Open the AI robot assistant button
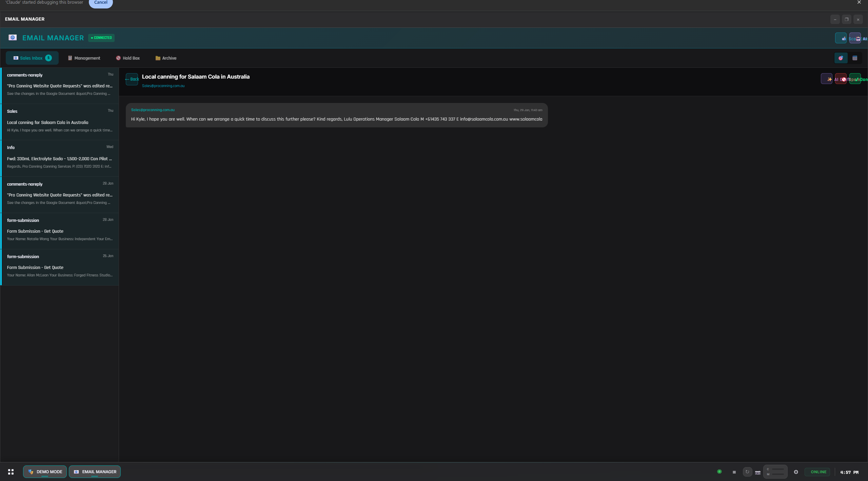 tap(855, 38)
